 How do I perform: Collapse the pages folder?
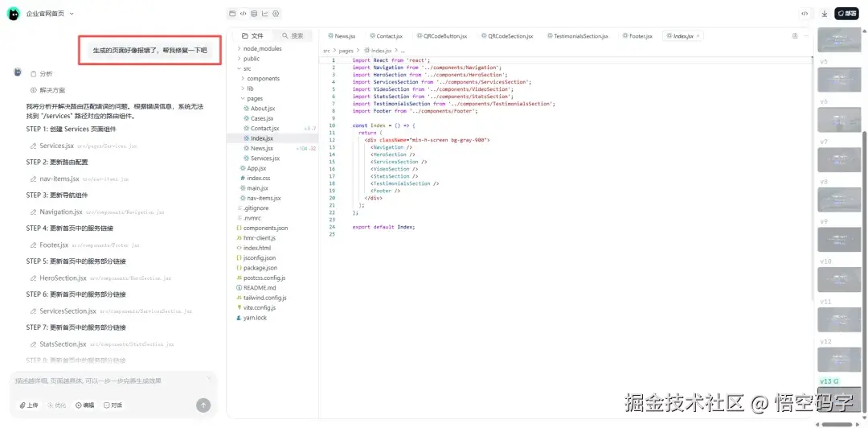point(252,99)
